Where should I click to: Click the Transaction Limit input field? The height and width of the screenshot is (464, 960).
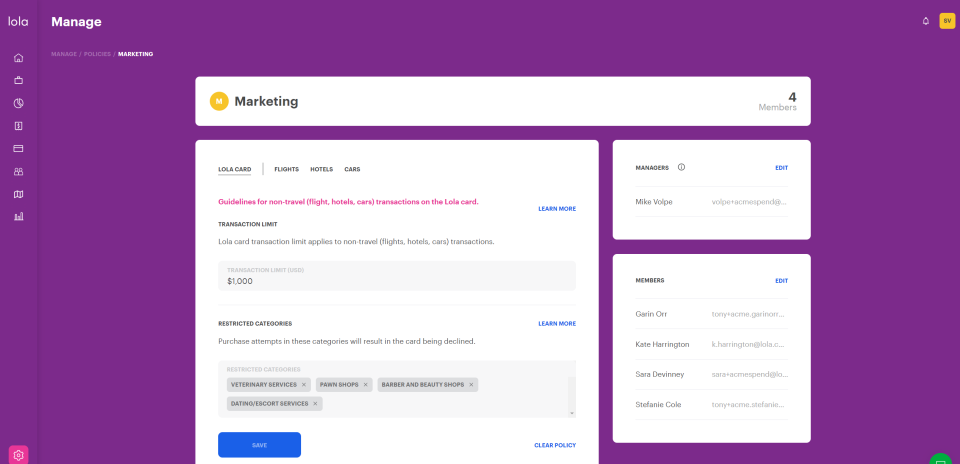(x=397, y=276)
